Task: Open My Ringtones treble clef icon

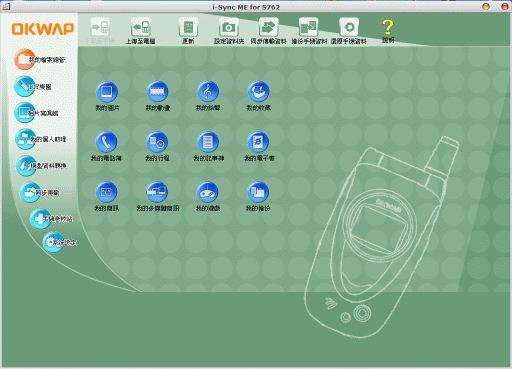Action: [x=208, y=91]
